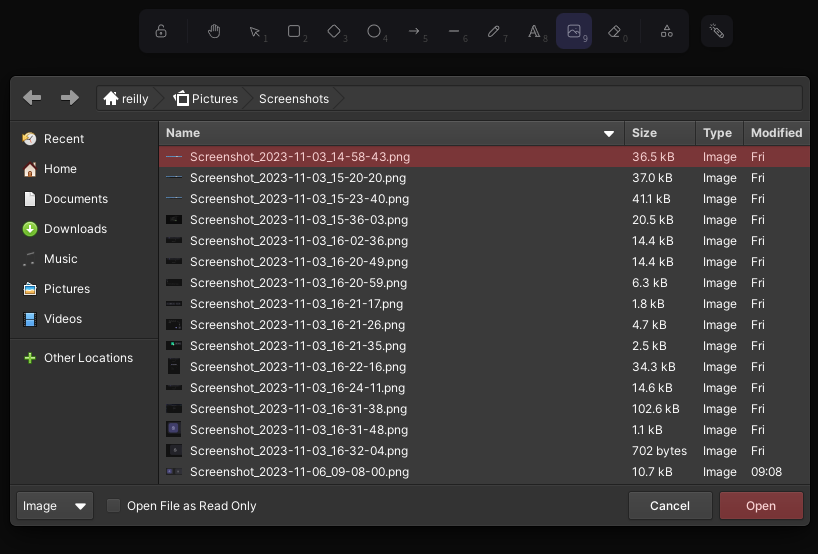Image resolution: width=818 pixels, height=554 pixels.
Task: Select the Text tool
Action: click(x=534, y=31)
